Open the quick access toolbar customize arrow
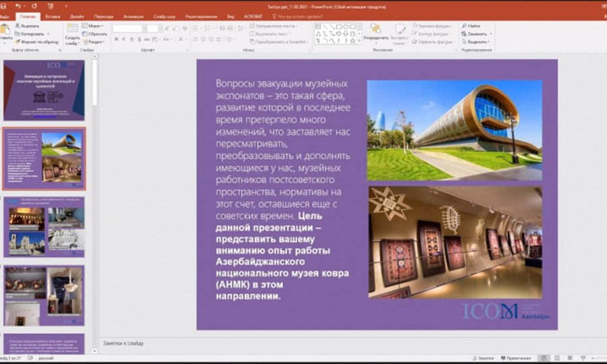 point(66,6)
